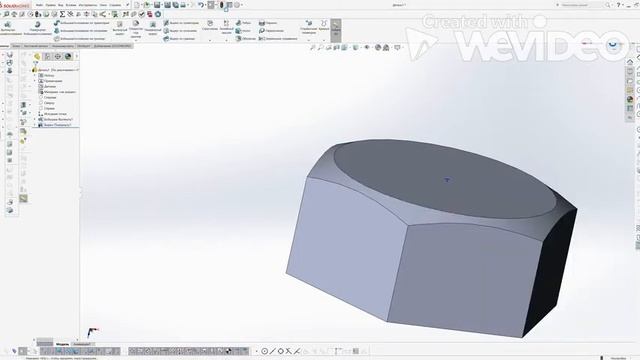Select the Shell feature
Viewport: 640px width, 360px height.
pyautogui.click(x=246, y=38)
